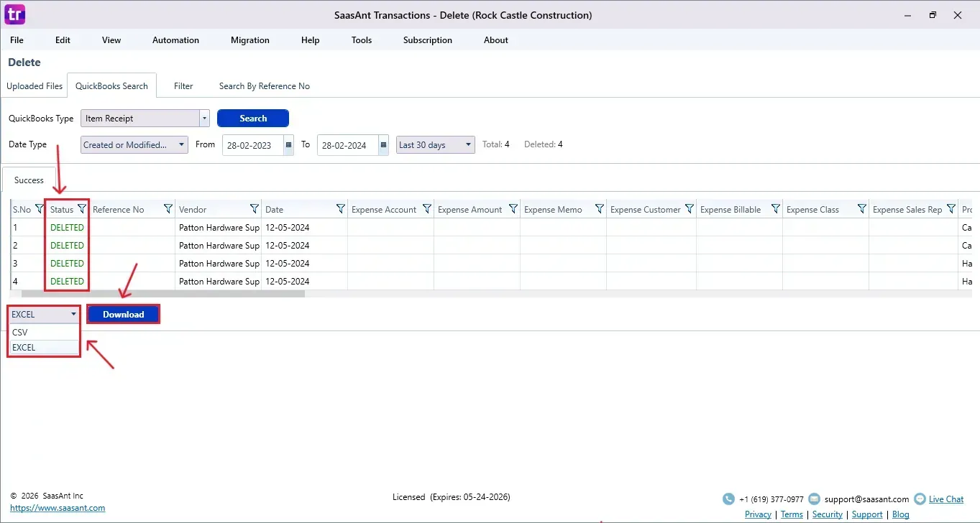This screenshot has width=980, height=523.
Task: Open the Security link
Action: click(x=828, y=514)
